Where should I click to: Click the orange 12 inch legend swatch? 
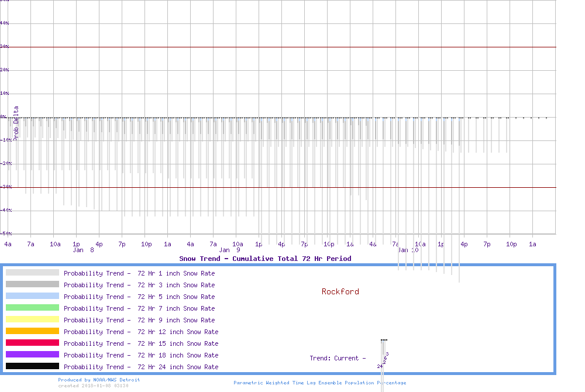[x=32, y=331]
